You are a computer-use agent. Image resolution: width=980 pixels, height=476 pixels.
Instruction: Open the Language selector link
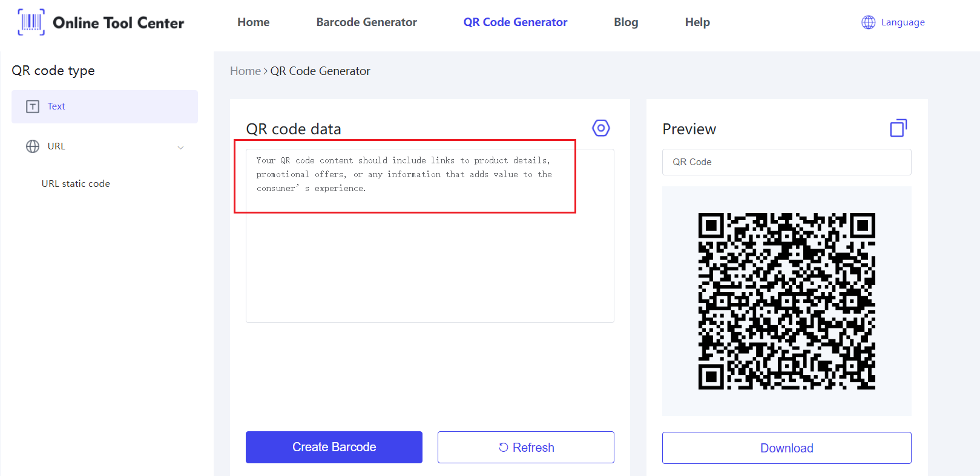(903, 22)
